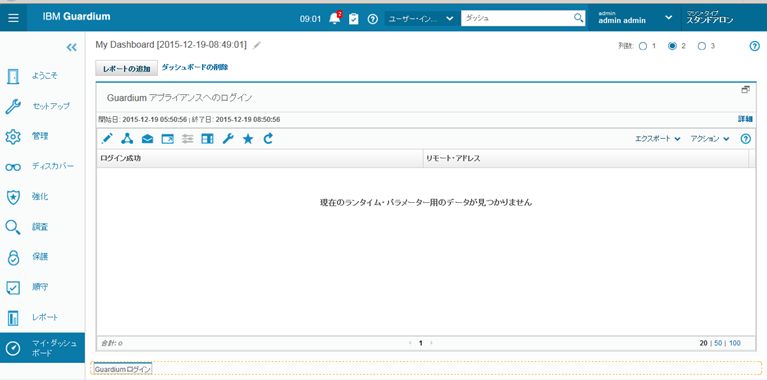Click the star favorite icon in report toolbar
This screenshot has width=767, height=380.
248,139
